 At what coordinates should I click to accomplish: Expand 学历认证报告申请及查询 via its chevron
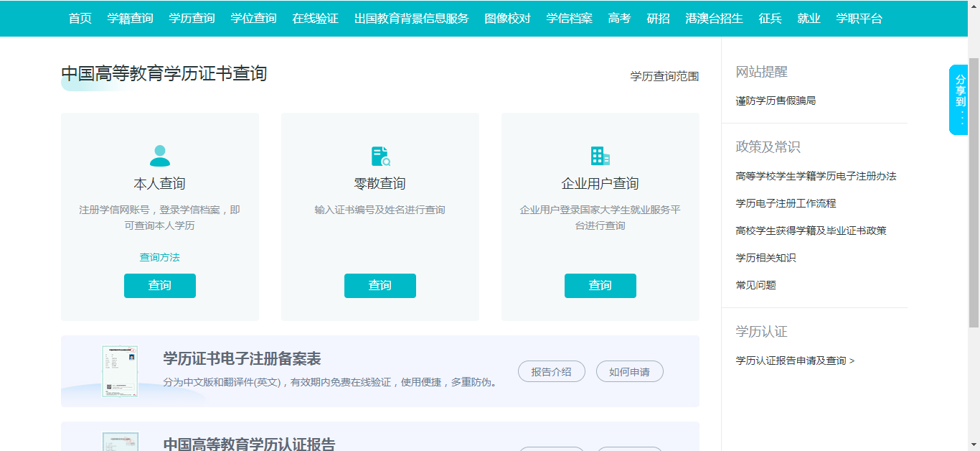click(852, 360)
